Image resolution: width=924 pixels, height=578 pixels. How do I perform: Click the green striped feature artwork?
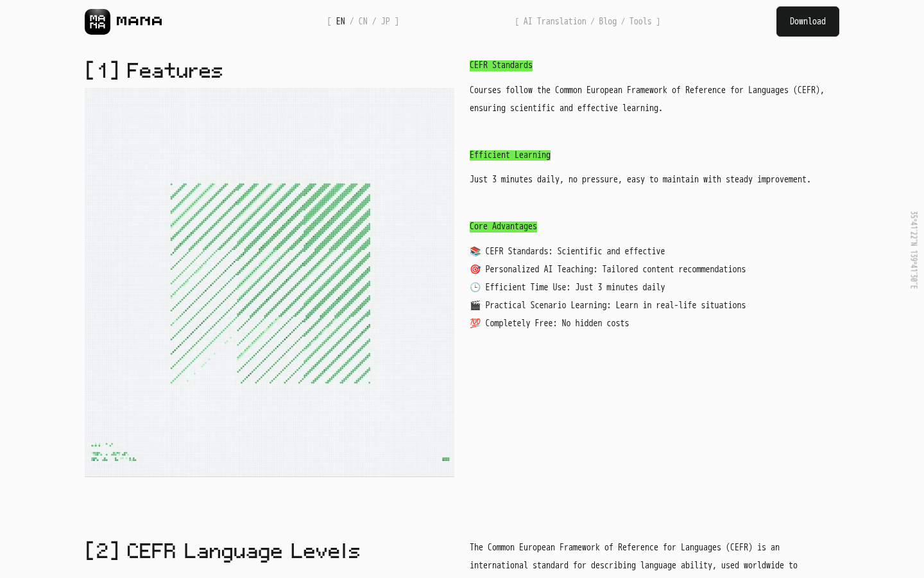(x=270, y=283)
